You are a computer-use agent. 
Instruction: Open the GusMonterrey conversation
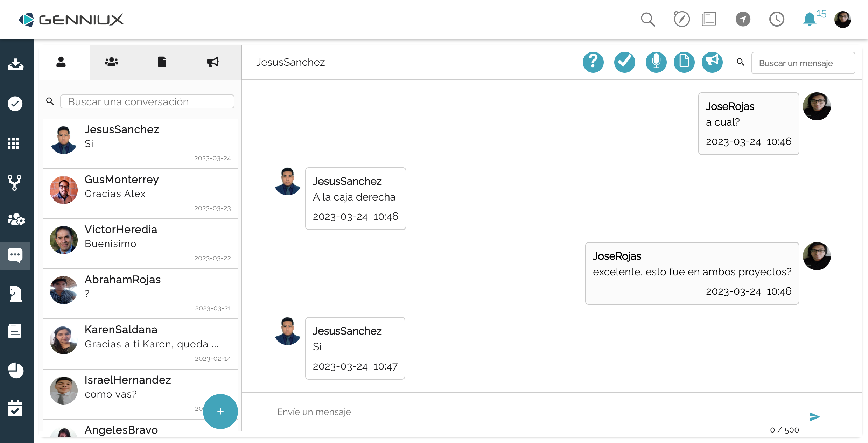tap(140, 194)
